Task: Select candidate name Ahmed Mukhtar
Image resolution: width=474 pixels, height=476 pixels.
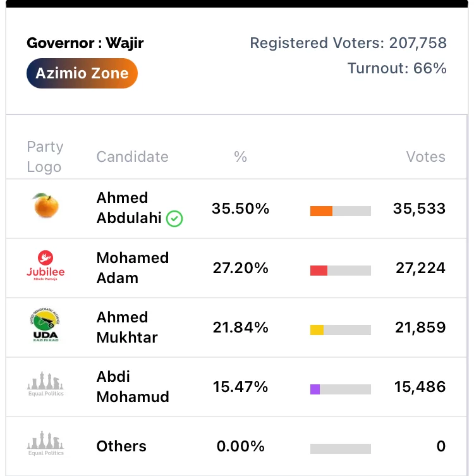Action: (127, 327)
